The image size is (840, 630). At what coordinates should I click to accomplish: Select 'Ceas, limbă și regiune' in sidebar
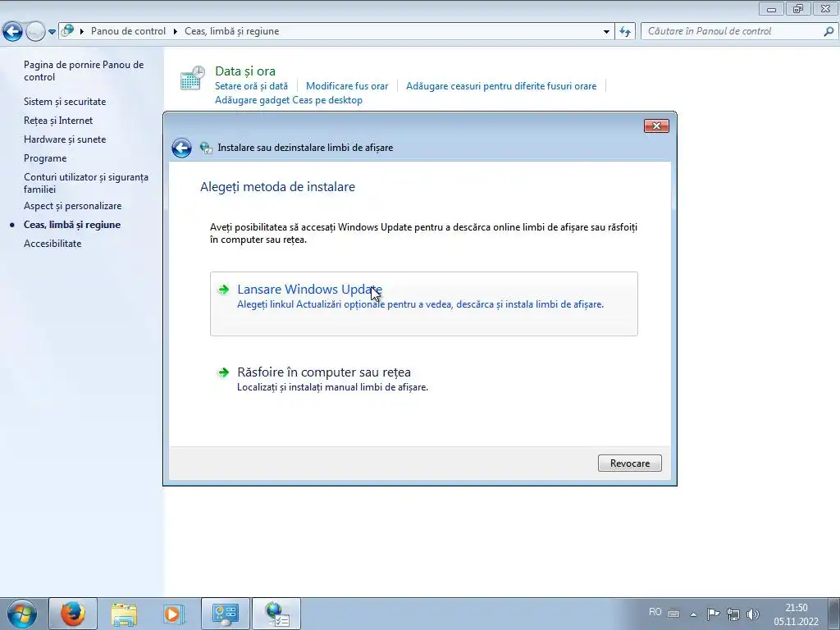pyautogui.click(x=72, y=225)
